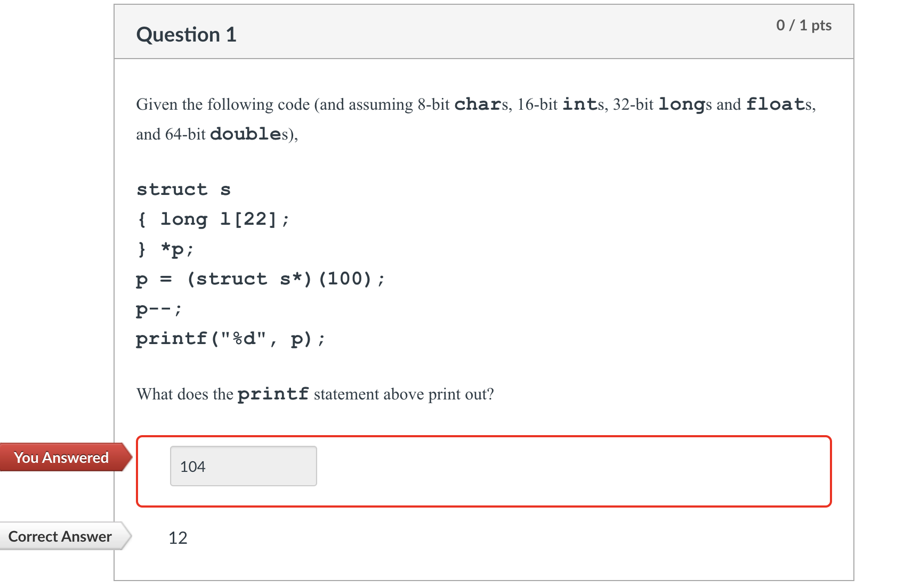
Task: Click the struct s code line
Action: [x=183, y=189]
